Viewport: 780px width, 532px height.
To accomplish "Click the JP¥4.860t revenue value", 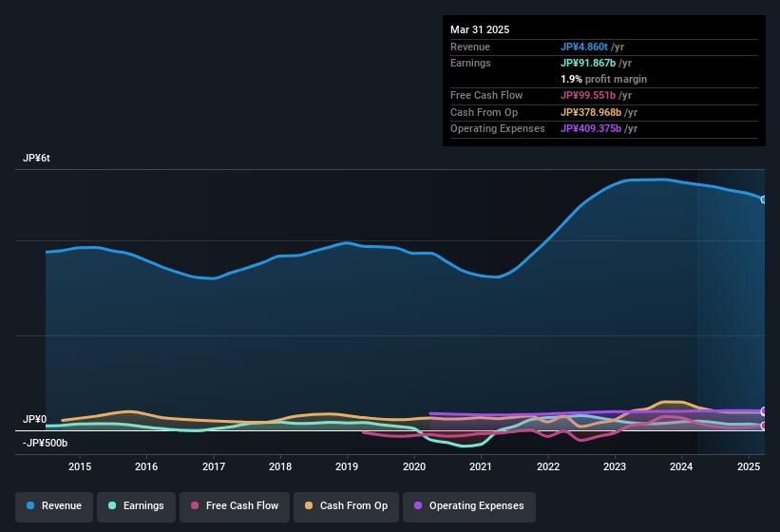I will [584, 47].
